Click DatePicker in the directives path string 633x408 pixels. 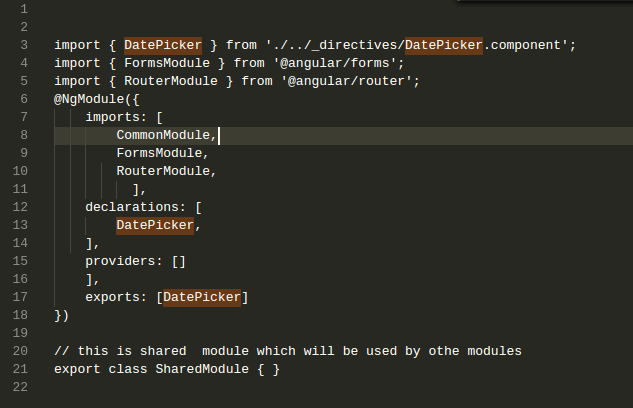[x=444, y=45]
